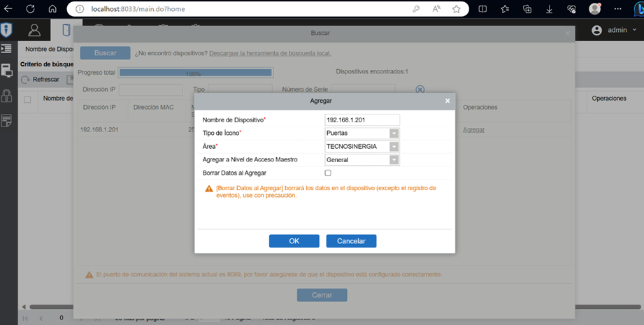This screenshot has height=325, width=644.
Task: Enable Borrar Datos al Agregar checkbox
Action: click(328, 173)
